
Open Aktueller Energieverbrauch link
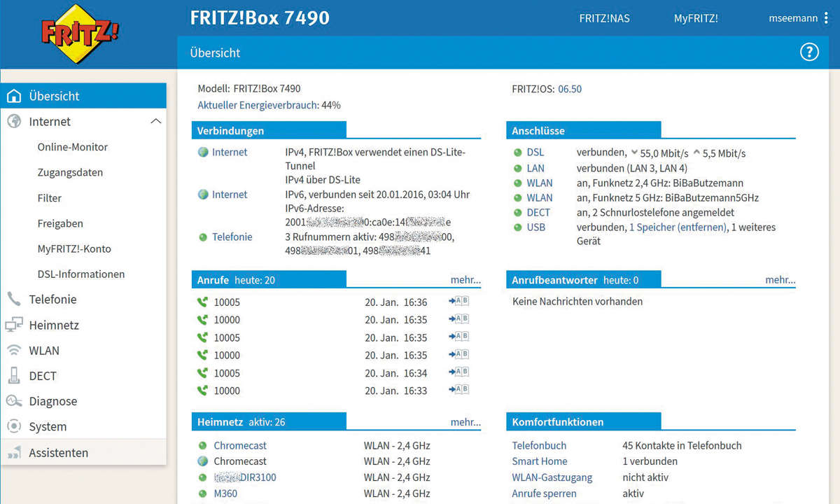tap(258, 105)
